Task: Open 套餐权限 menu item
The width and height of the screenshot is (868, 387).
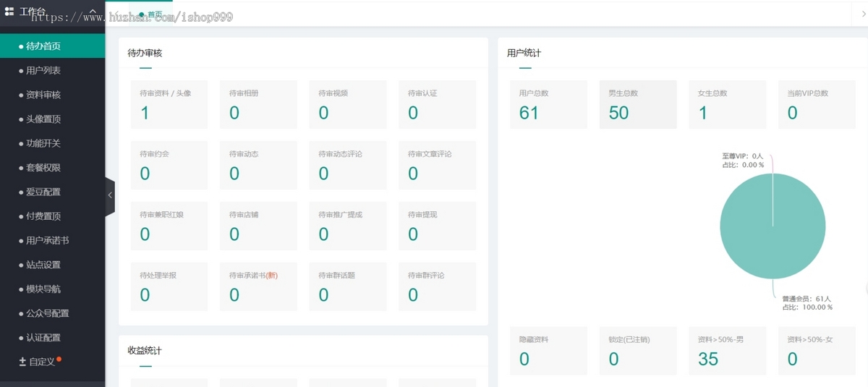Action: [52, 168]
